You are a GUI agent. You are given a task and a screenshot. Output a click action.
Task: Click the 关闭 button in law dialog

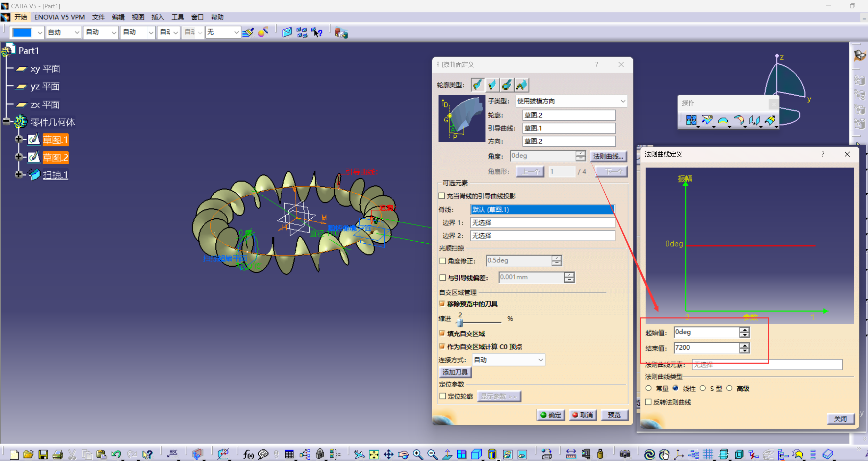840,419
